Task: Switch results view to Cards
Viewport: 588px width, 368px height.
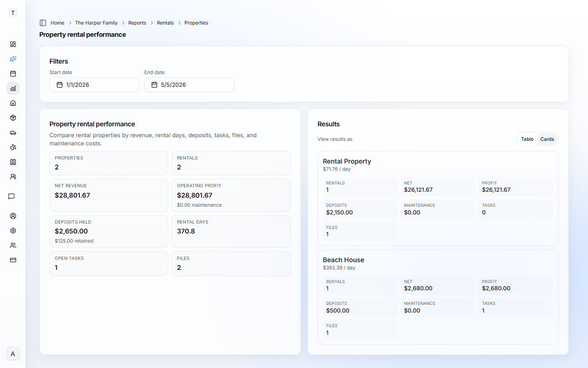Action: point(547,139)
